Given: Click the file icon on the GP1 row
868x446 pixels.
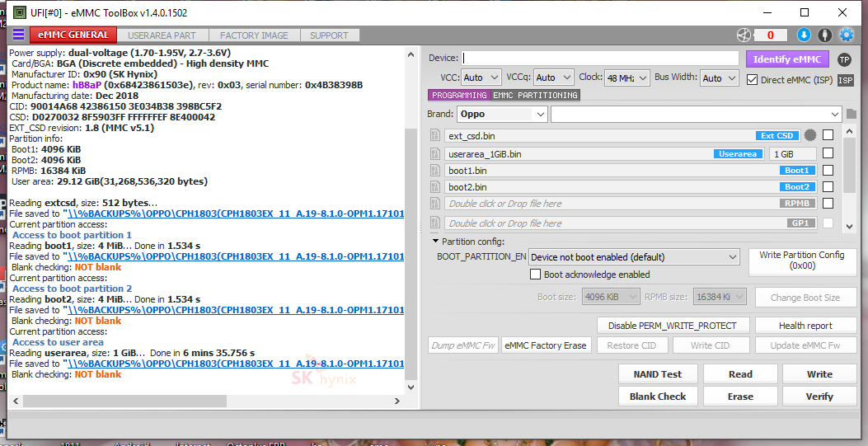Looking at the screenshot, I should click(x=435, y=223).
